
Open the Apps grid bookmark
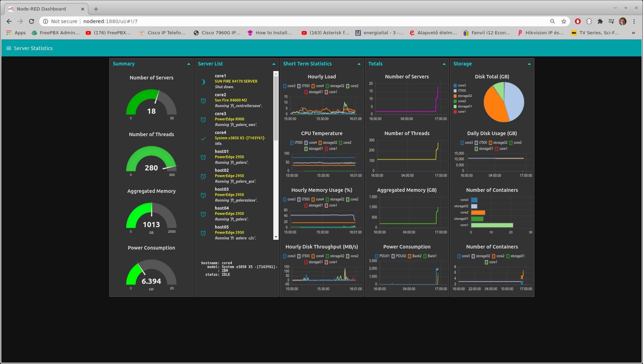point(16,33)
